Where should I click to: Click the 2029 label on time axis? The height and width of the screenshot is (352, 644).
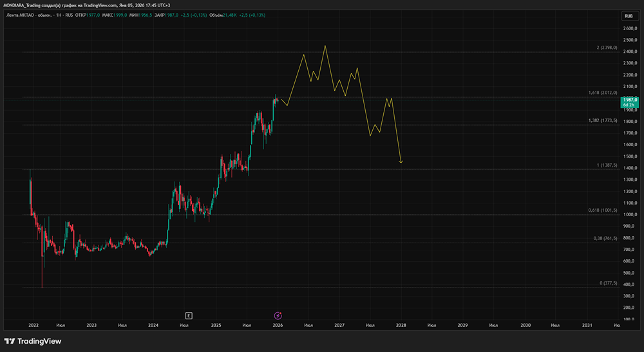coord(463,326)
